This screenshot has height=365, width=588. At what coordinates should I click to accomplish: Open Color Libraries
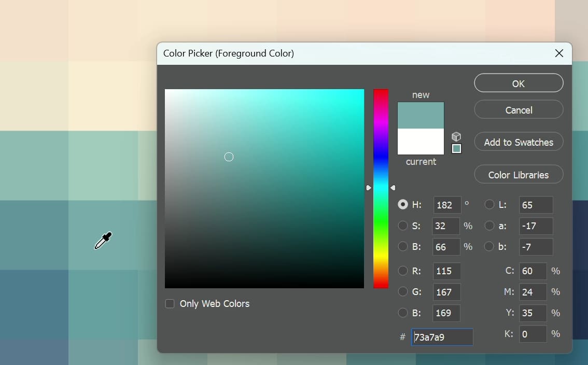click(x=519, y=174)
